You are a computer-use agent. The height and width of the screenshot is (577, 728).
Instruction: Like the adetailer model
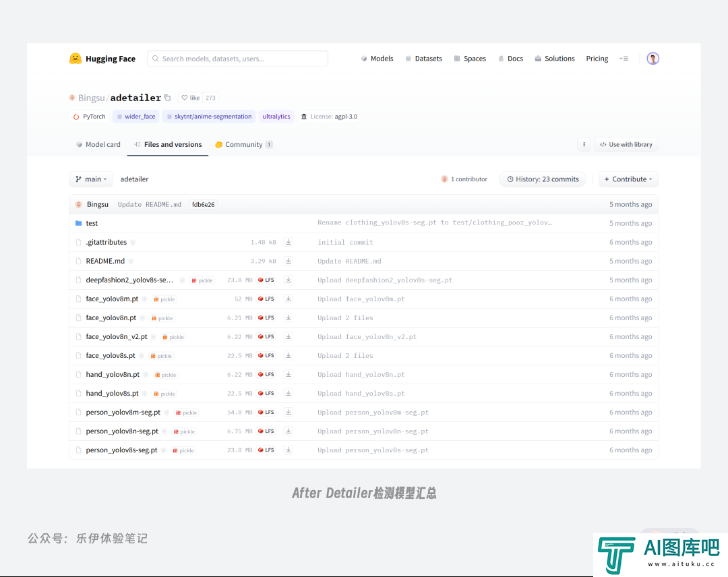(x=190, y=98)
